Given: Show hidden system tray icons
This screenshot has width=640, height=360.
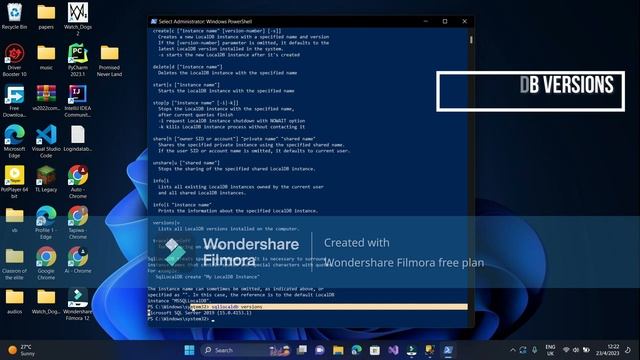Looking at the screenshot, I should pyautogui.click(x=513, y=350).
